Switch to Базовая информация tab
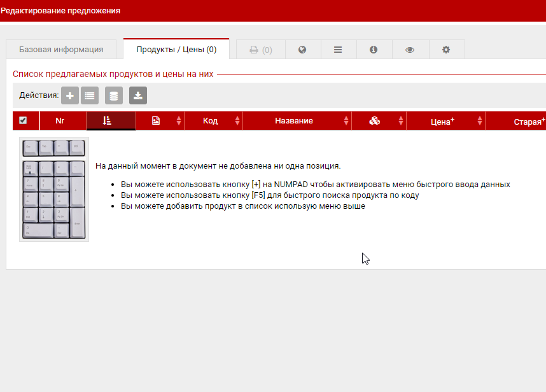This screenshot has height=392, width=546. point(61,50)
